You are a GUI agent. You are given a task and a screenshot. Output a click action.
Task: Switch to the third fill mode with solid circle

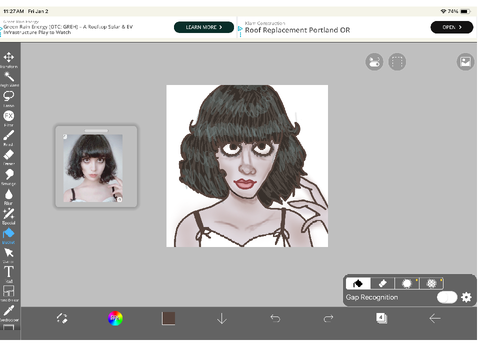[407, 283]
